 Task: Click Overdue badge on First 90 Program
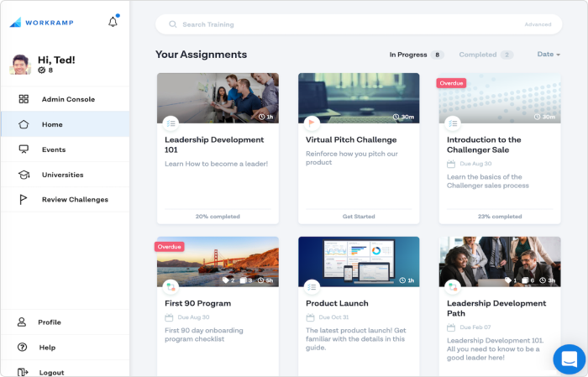point(169,247)
